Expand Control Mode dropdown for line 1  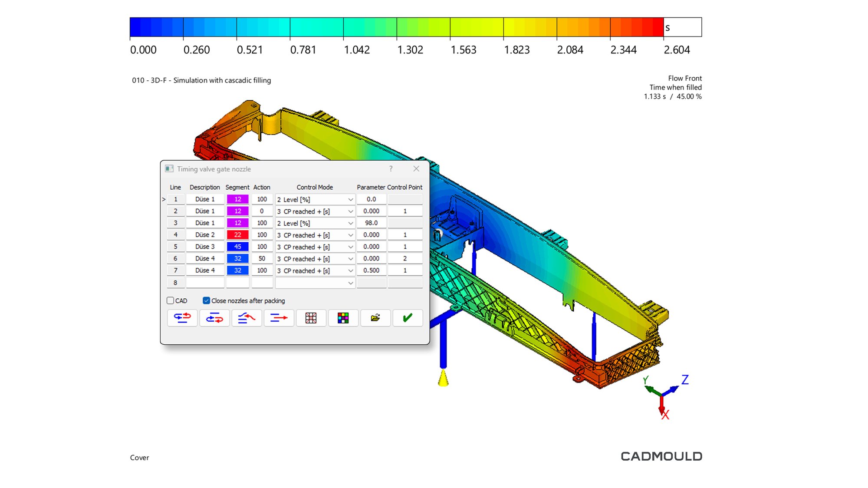coord(350,199)
